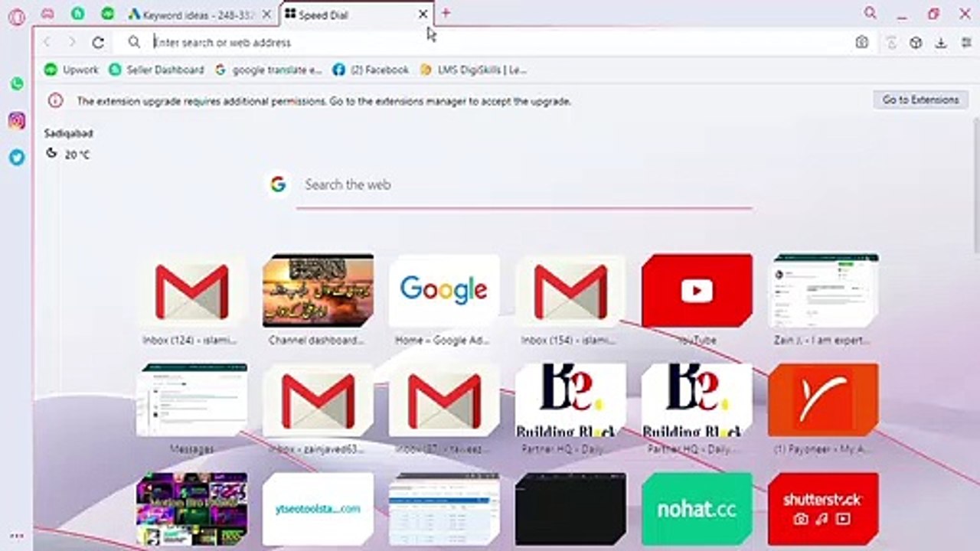980x551 pixels.
Task: Click the Google logo beside search
Action: coord(278,184)
